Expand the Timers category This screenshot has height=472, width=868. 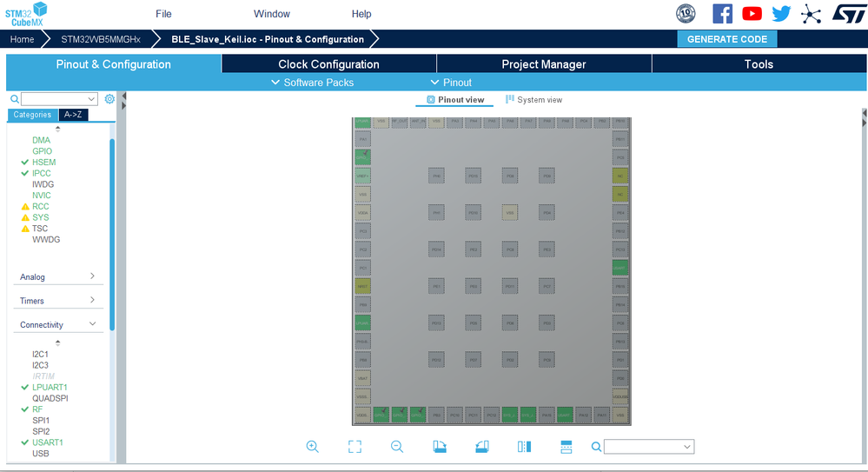58,300
